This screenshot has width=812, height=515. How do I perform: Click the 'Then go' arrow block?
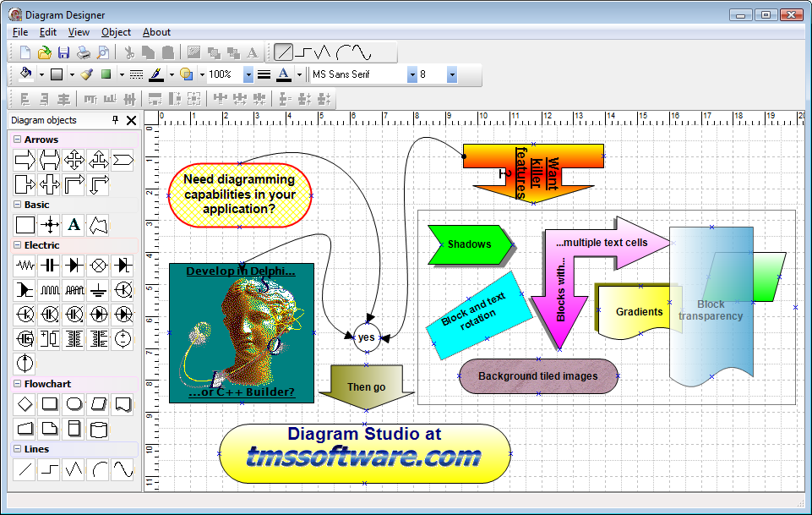[x=367, y=386]
